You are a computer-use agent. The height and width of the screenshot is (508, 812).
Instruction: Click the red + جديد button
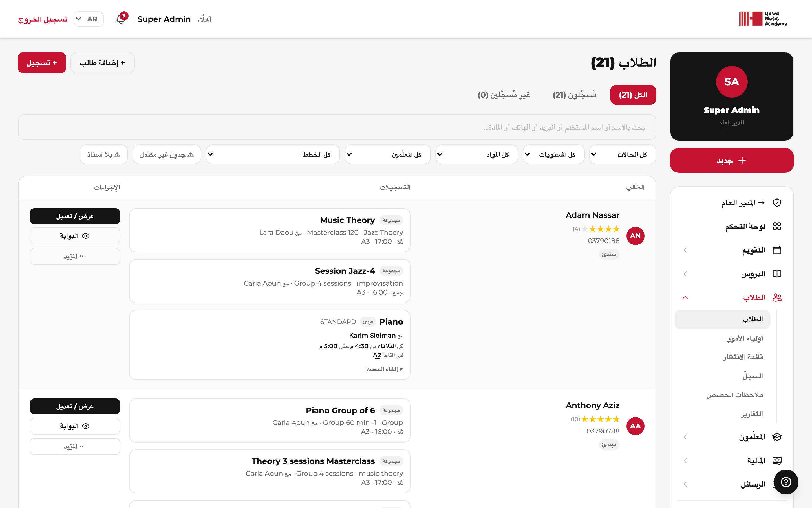731,160
